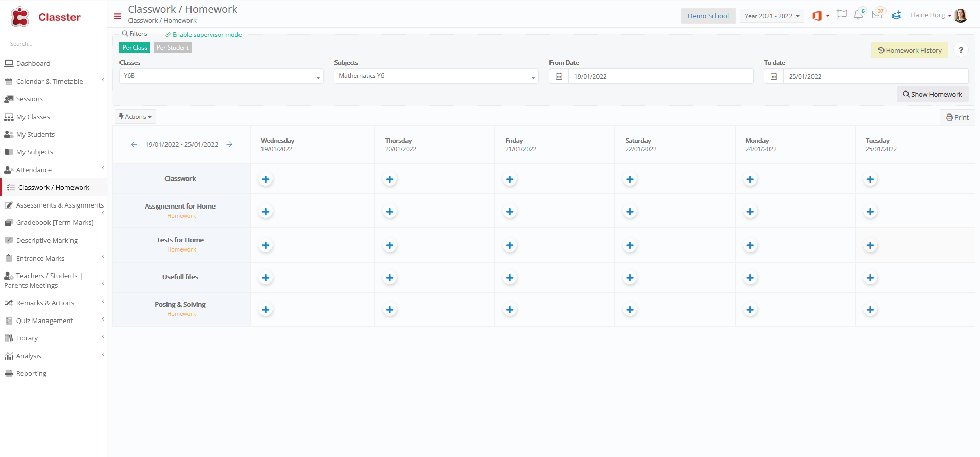Add Tests for Home on Friday
Image resolution: width=980 pixels, height=457 pixels.
tap(510, 245)
